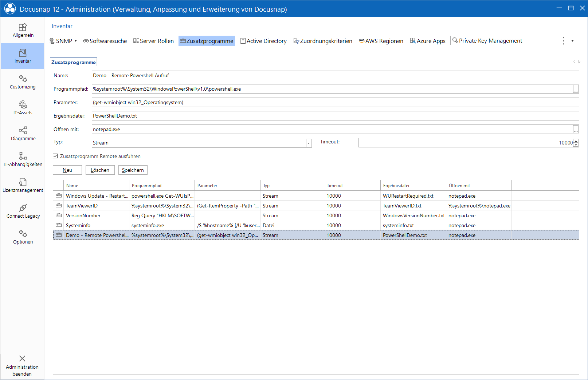
Task: Click the Speichern button
Action: pyautogui.click(x=133, y=170)
